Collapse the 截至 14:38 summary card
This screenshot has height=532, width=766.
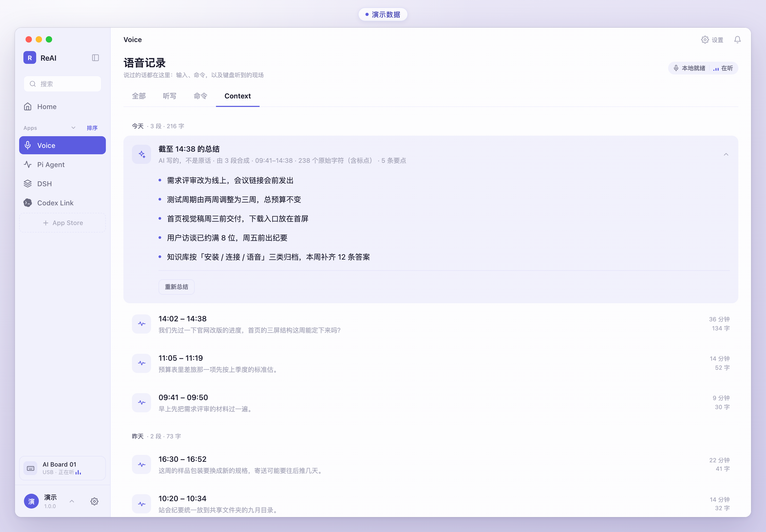[726, 154]
